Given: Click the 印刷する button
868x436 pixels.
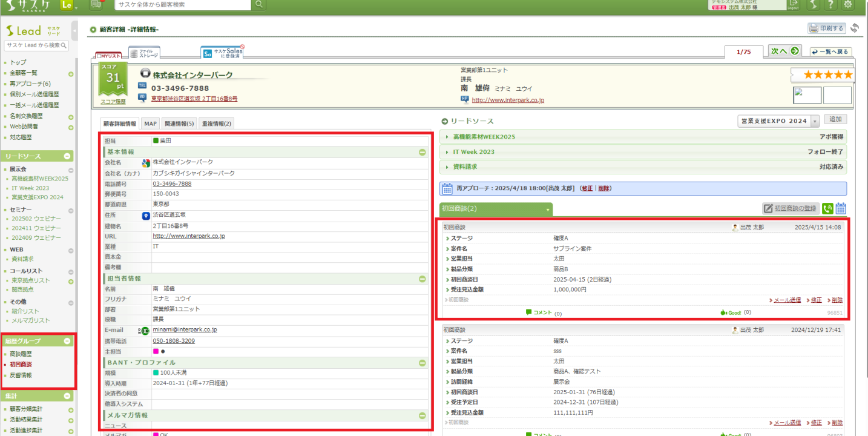Looking at the screenshot, I should click(826, 28).
